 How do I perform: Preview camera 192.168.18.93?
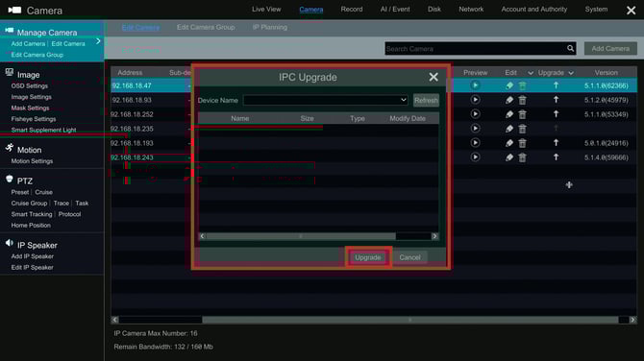pyautogui.click(x=475, y=100)
